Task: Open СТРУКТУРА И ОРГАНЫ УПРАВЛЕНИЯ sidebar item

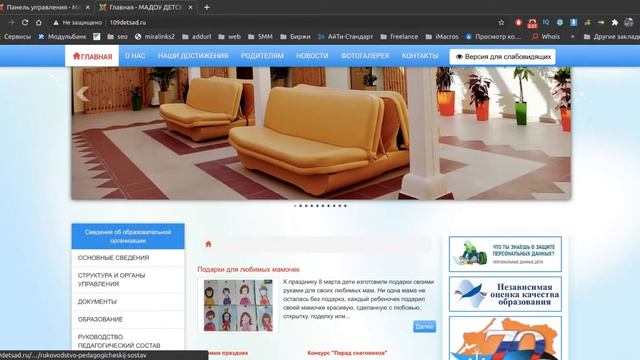Action: tap(128, 280)
